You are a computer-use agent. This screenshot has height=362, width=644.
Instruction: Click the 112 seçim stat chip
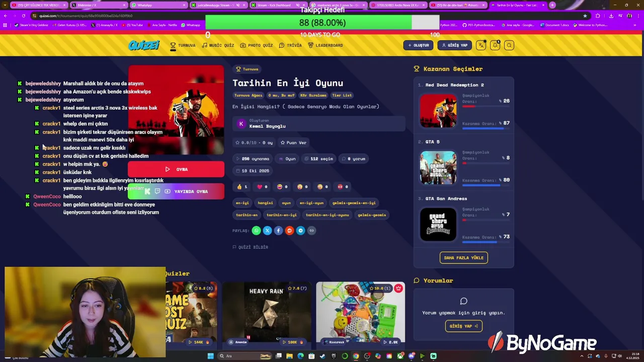click(x=318, y=159)
